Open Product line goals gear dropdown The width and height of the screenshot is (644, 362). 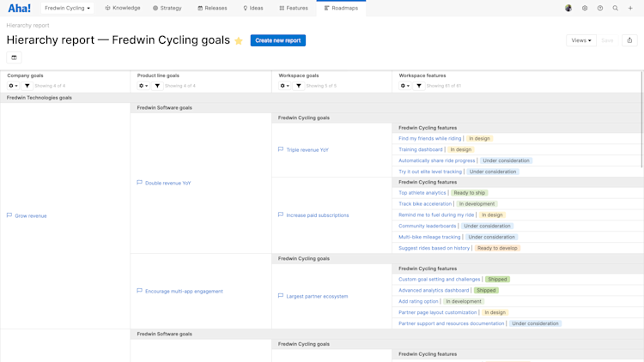point(143,86)
